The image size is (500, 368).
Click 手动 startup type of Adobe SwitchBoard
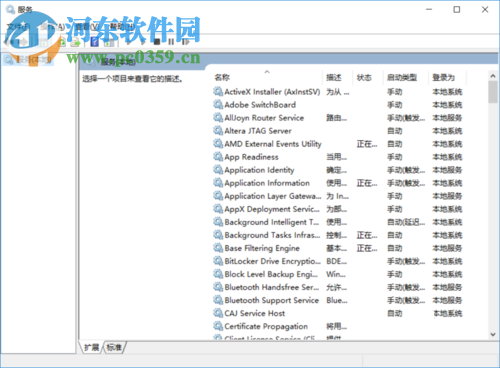tap(395, 105)
